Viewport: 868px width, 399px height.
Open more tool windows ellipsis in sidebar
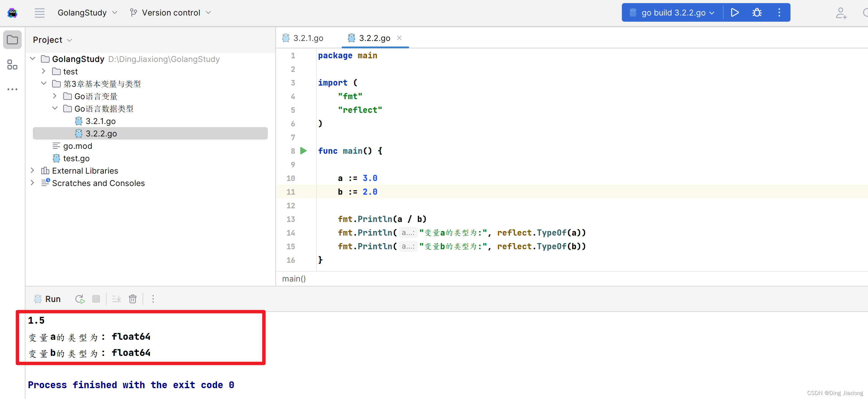12,89
